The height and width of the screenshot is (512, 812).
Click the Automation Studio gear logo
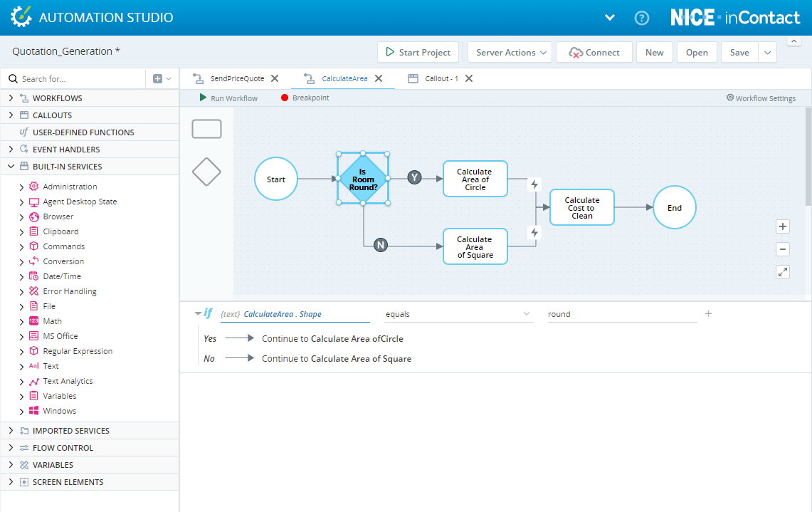pos(21,16)
